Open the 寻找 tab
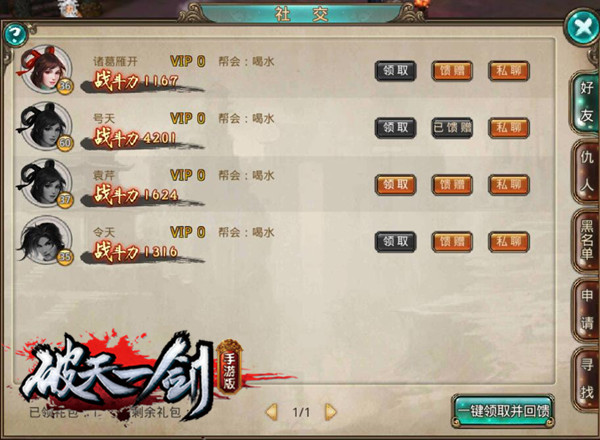 click(587, 379)
